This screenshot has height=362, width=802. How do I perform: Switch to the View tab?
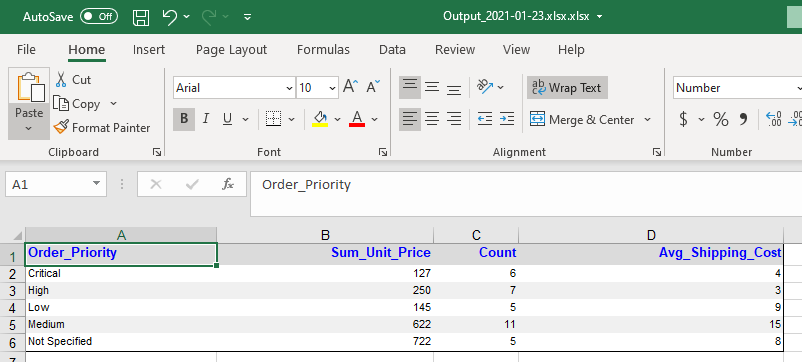(x=516, y=50)
